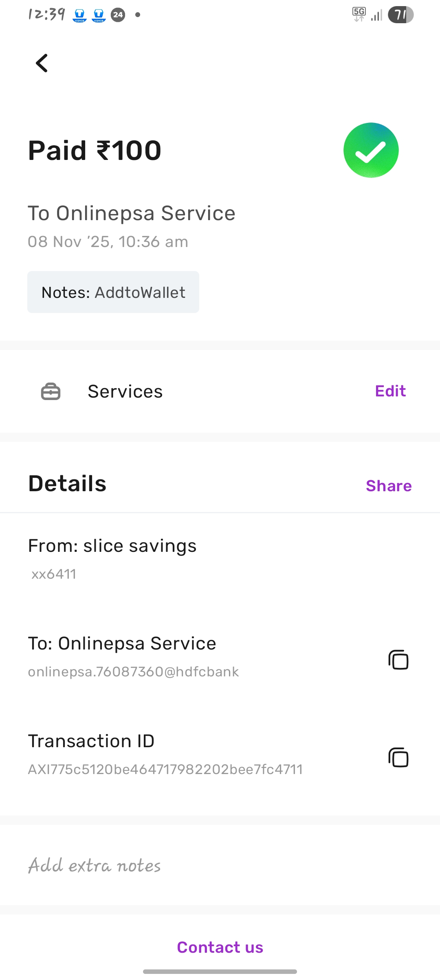Tap the 24 notification badge icon

[x=118, y=15]
